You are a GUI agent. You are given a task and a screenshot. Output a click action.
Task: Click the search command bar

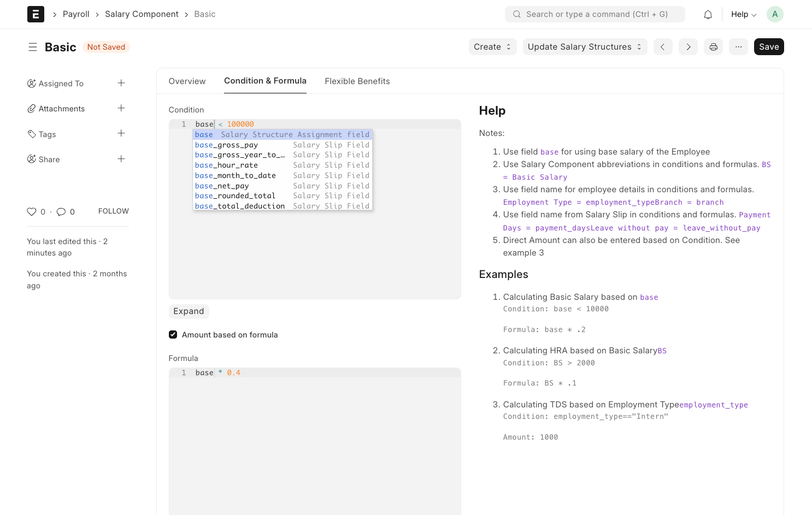tap(595, 14)
